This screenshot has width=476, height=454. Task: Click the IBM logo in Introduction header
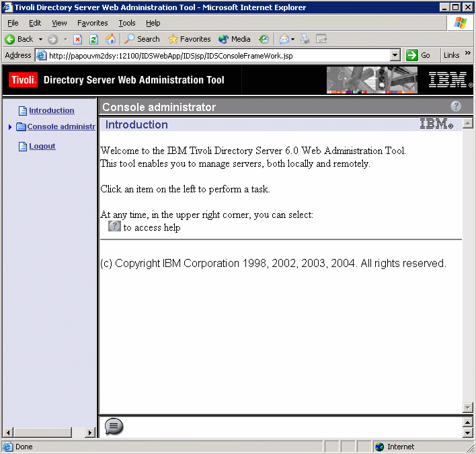point(436,124)
